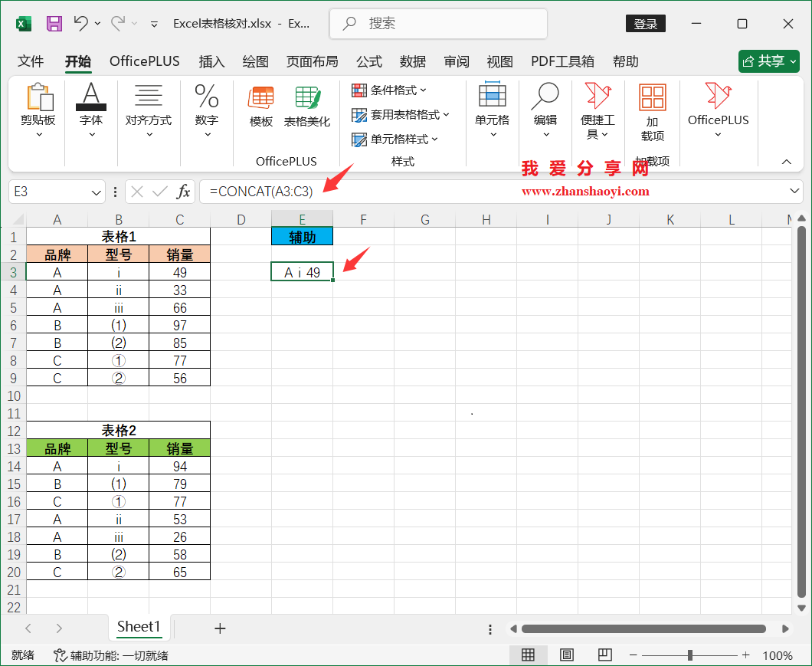
Task: Click previous sheet navigation arrow
Action: [x=28, y=628]
